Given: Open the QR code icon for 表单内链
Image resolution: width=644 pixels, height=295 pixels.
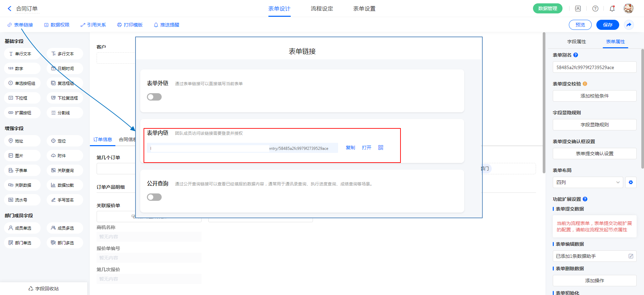Looking at the screenshot, I should (x=381, y=148).
